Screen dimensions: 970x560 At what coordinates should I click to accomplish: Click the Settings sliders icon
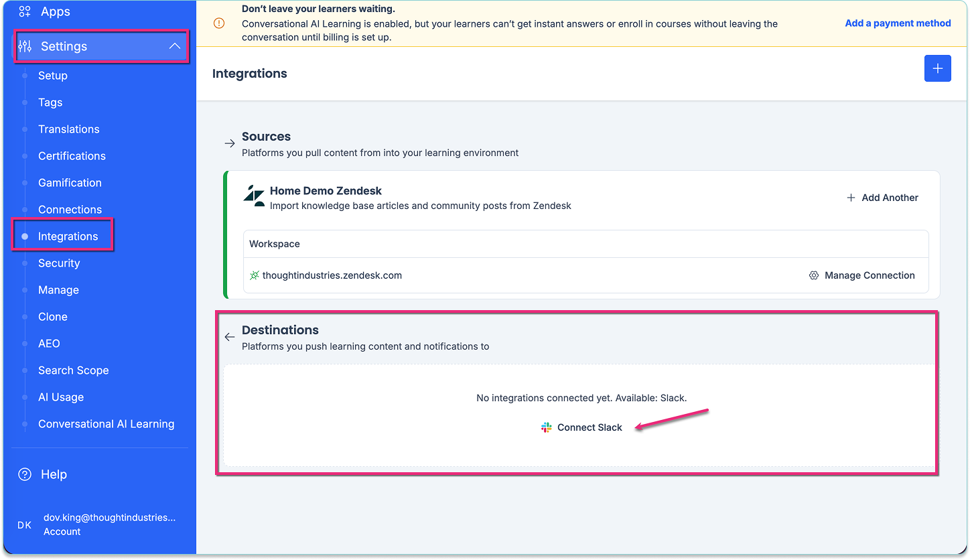[25, 46]
